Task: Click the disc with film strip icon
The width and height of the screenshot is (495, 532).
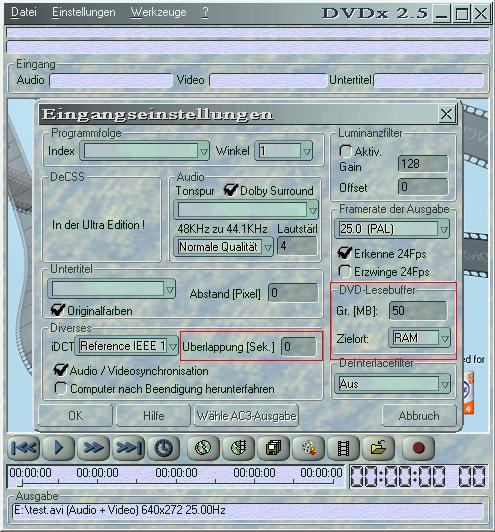Action: [239, 448]
